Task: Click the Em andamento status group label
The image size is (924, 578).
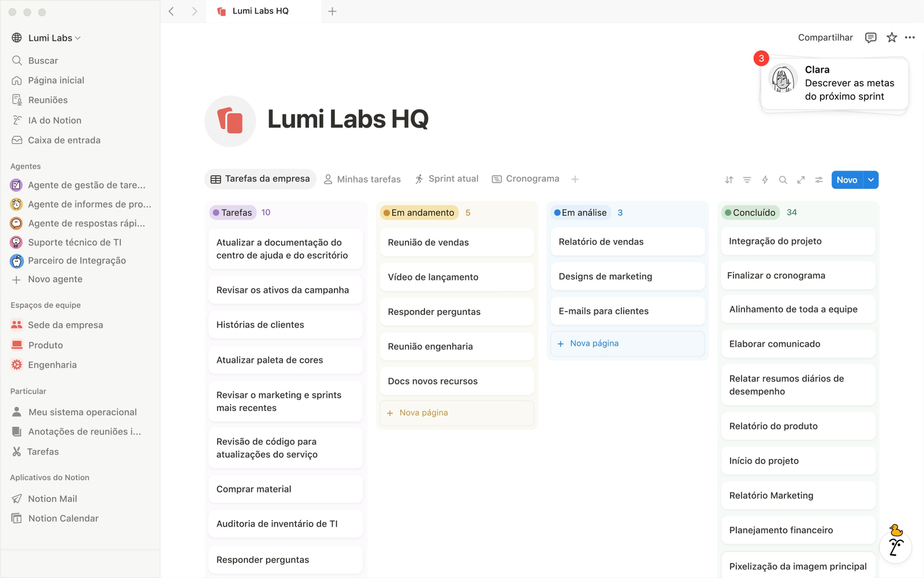Action: click(x=419, y=213)
